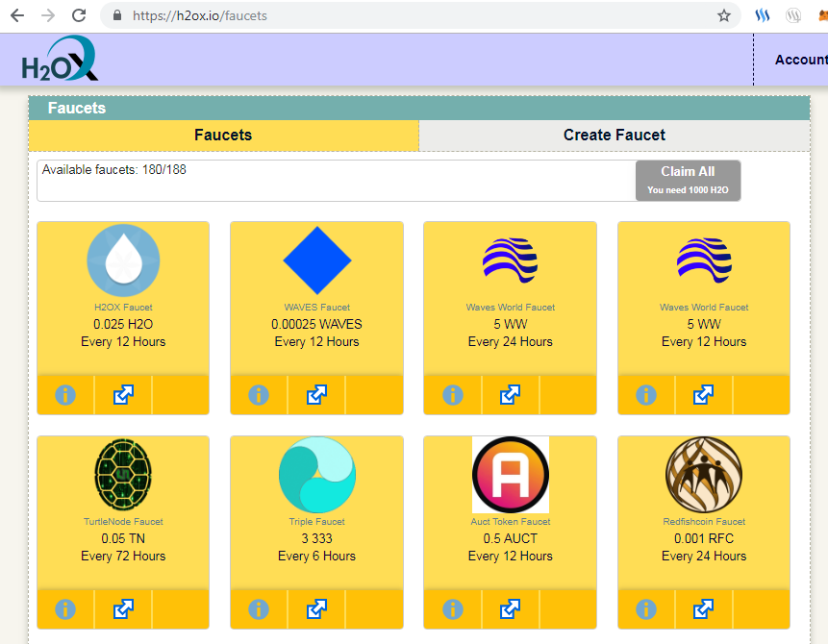The height and width of the screenshot is (644, 828).
Task: Open WAVES Faucet external link icon
Action: pyautogui.click(x=316, y=394)
